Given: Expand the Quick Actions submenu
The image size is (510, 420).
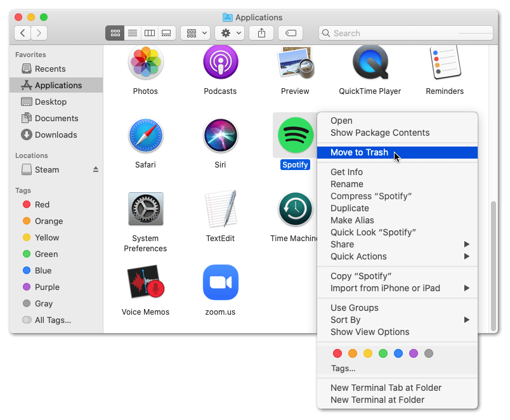Looking at the screenshot, I should pyautogui.click(x=397, y=256).
